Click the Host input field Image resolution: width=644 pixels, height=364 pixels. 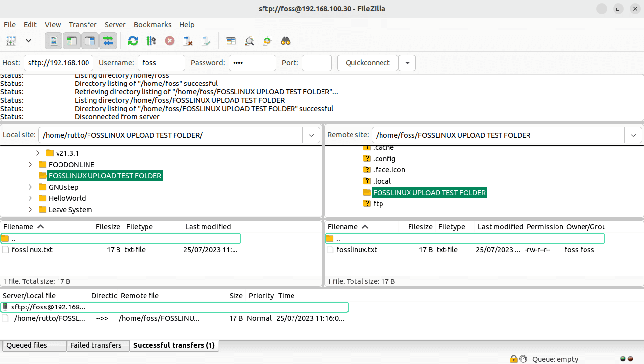[59, 63]
